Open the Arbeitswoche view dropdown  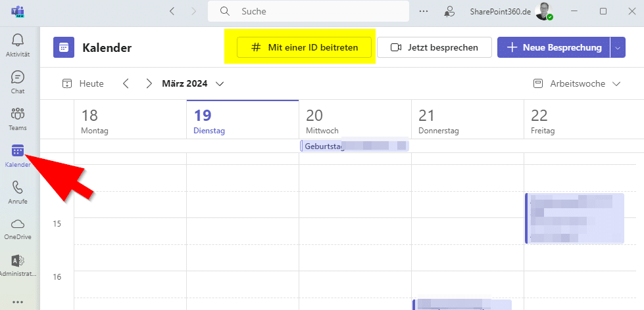[x=577, y=83]
